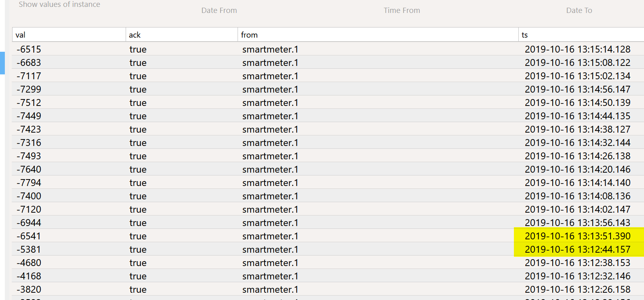Click timestamp 2019-10-16 13:14:20.146
Viewport: 644px width, 300px height.
578,169
